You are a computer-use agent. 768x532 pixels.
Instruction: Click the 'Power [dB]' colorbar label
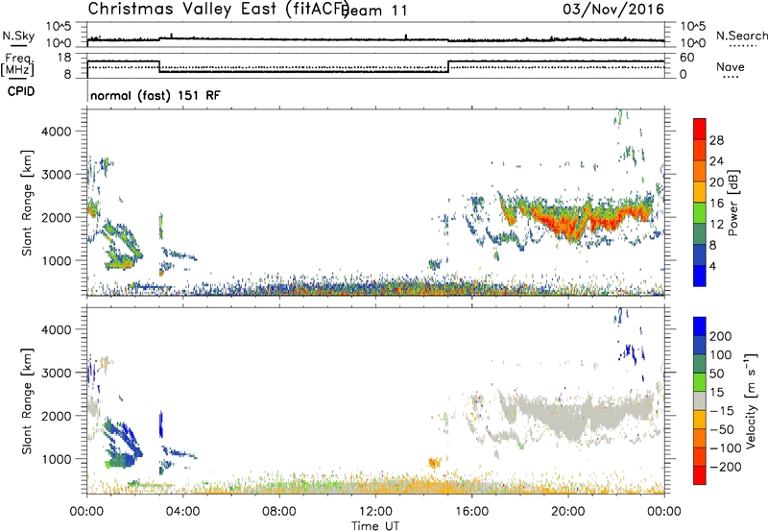tap(732, 203)
